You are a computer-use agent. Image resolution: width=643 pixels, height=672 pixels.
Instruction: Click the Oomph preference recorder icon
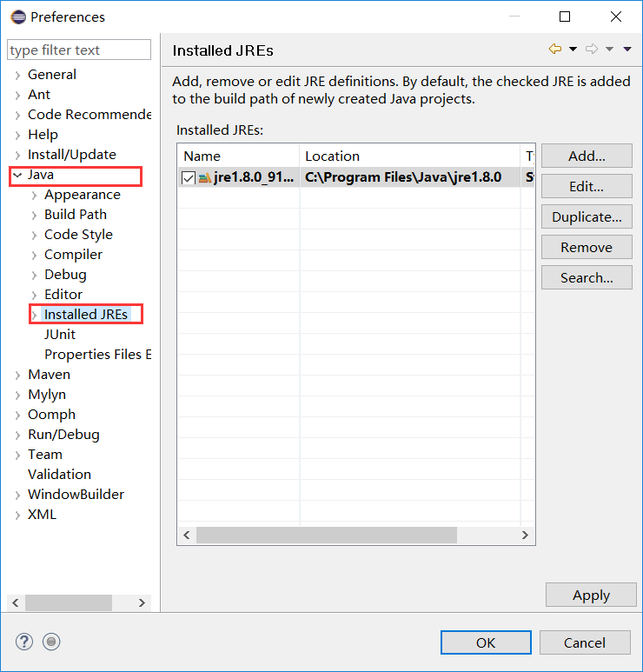click(x=51, y=642)
